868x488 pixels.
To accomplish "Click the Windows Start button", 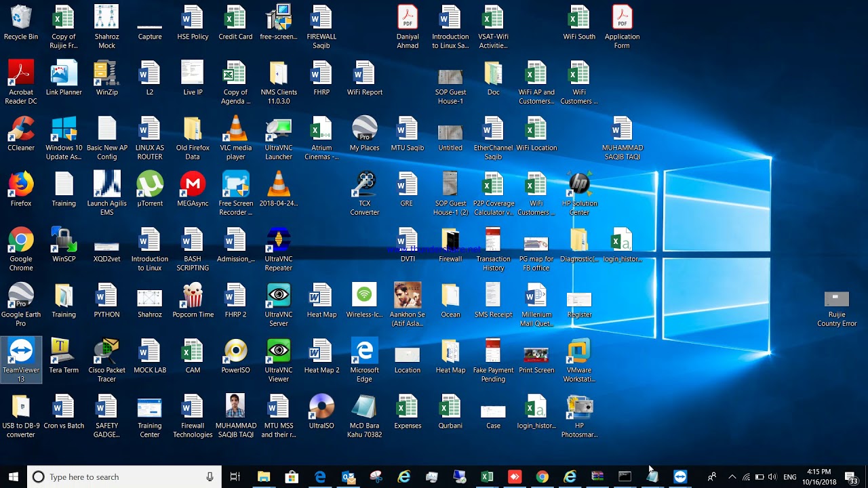I will [14, 477].
